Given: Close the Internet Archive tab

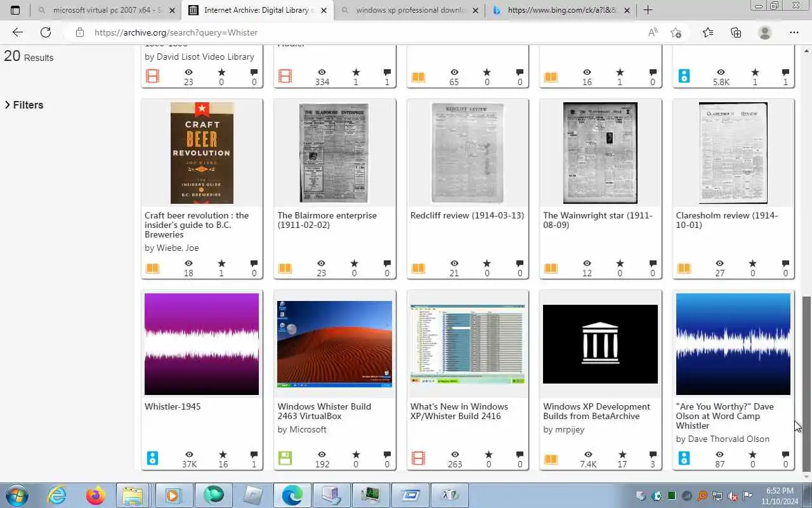Looking at the screenshot, I should [x=324, y=10].
